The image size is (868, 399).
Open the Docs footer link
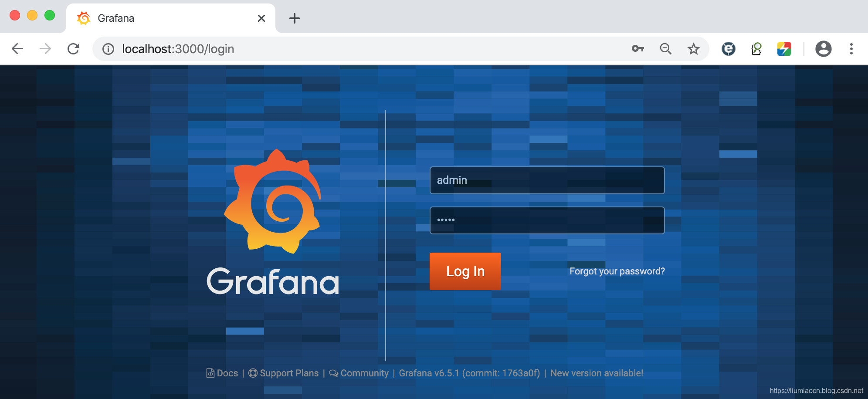(x=222, y=373)
